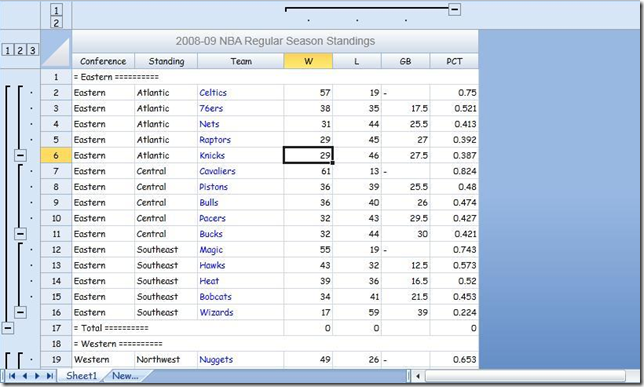Switch to the Sheet1 tab
The height and width of the screenshot is (387, 644).
click(x=82, y=376)
